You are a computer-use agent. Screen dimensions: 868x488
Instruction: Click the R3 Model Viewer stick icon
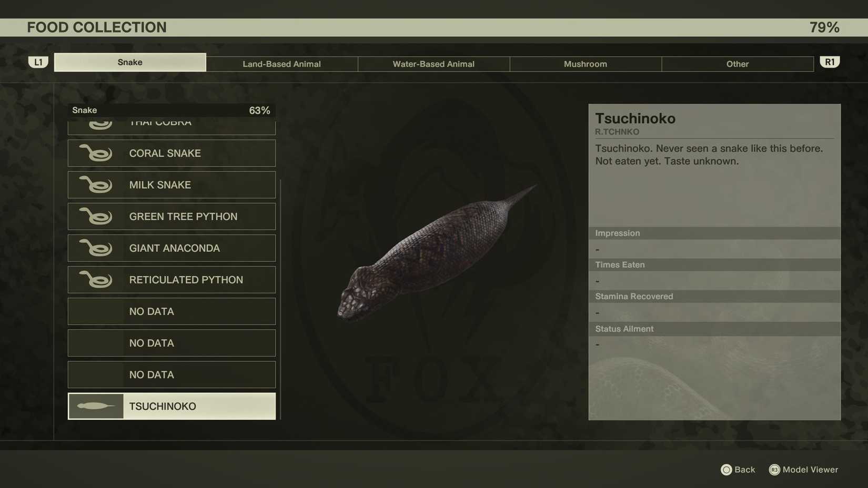pyautogui.click(x=774, y=470)
